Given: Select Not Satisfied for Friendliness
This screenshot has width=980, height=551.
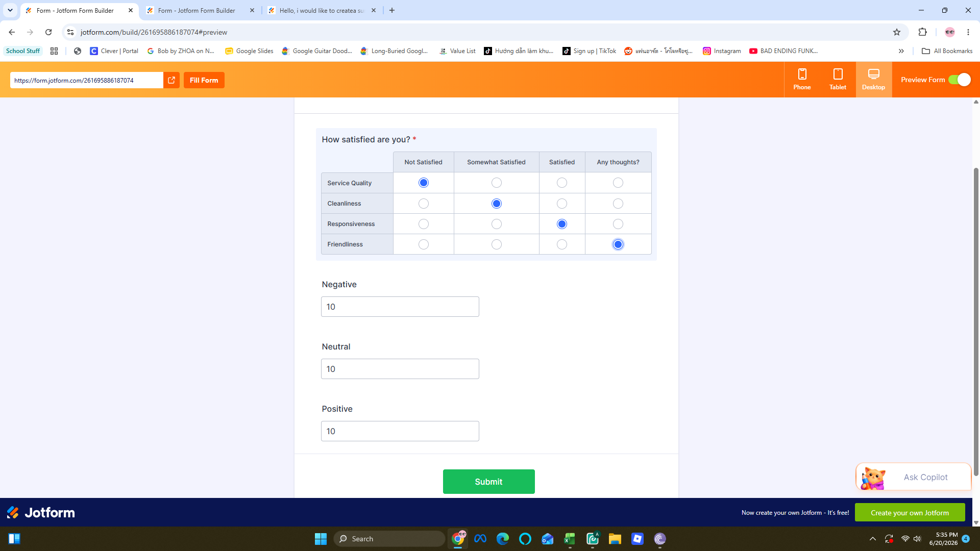Looking at the screenshot, I should point(423,244).
